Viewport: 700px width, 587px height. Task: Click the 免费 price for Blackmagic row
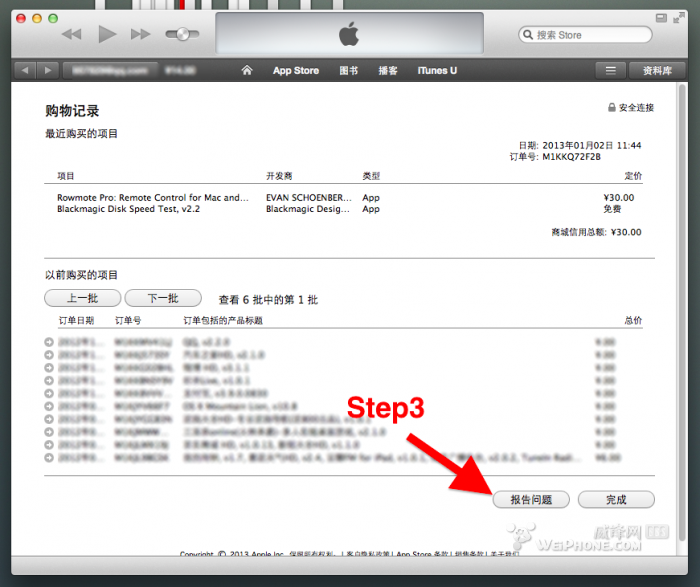[x=612, y=209]
